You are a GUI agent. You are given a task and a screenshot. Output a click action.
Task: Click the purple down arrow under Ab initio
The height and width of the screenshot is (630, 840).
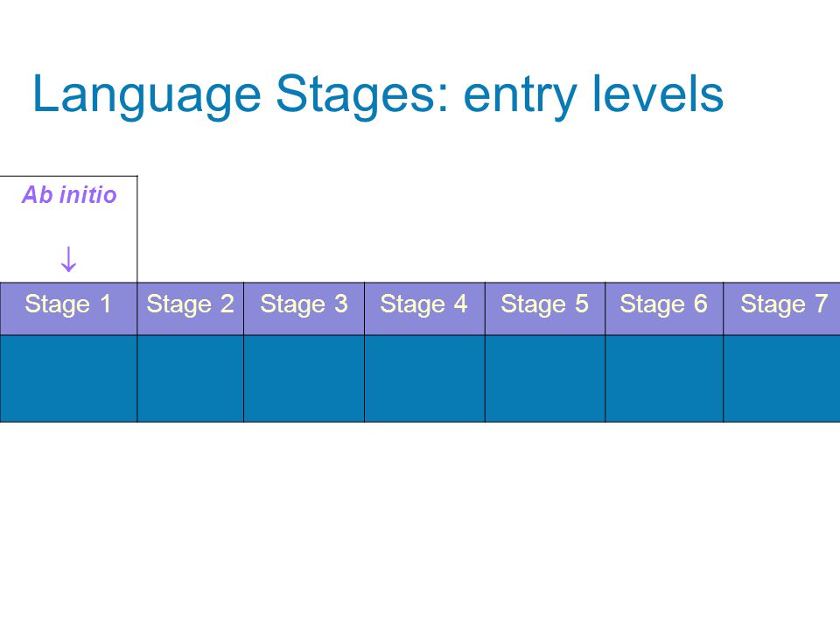click(x=68, y=259)
